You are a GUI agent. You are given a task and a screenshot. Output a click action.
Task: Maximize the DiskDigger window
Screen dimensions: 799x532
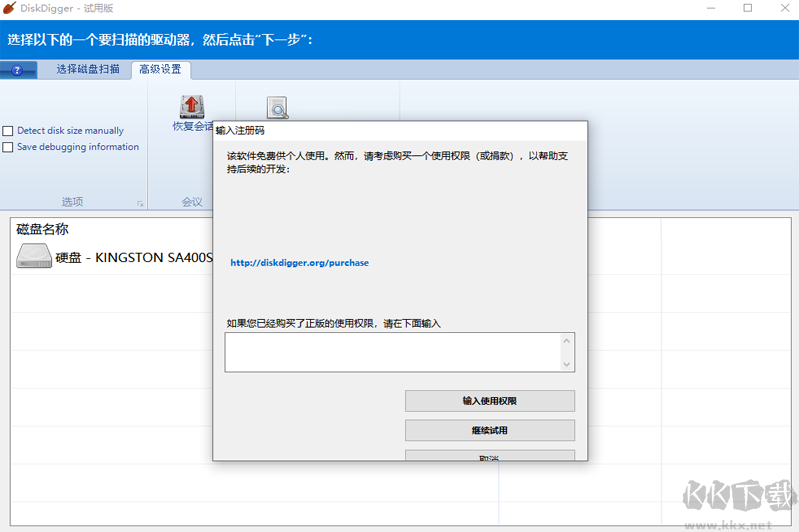[x=747, y=8]
